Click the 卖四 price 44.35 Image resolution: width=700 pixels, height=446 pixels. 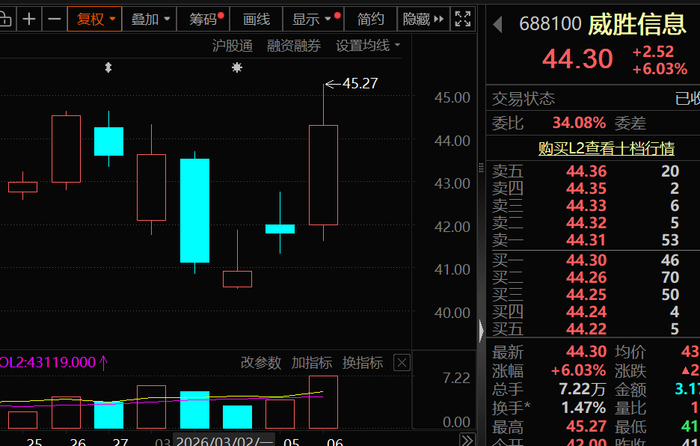click(x=586, y=188)
